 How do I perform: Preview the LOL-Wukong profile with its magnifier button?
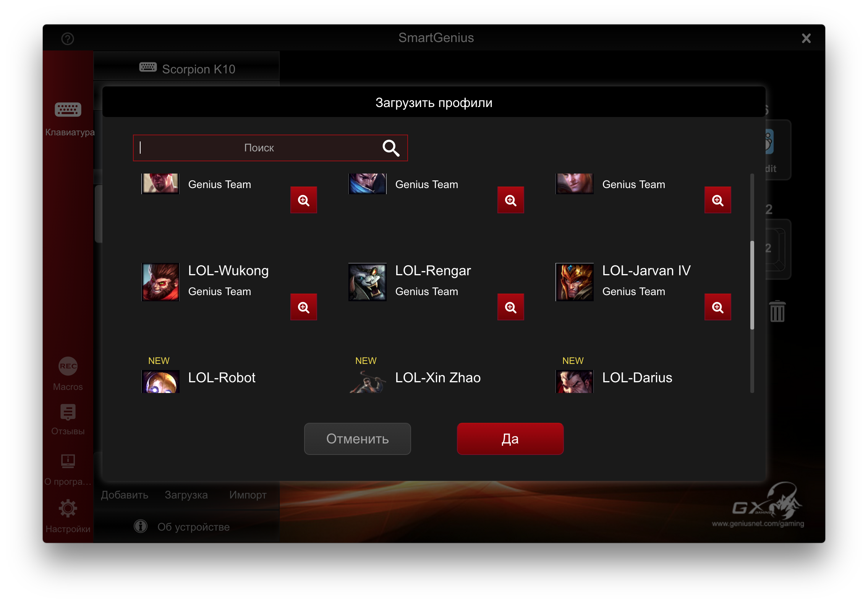[x=303, y=307]
